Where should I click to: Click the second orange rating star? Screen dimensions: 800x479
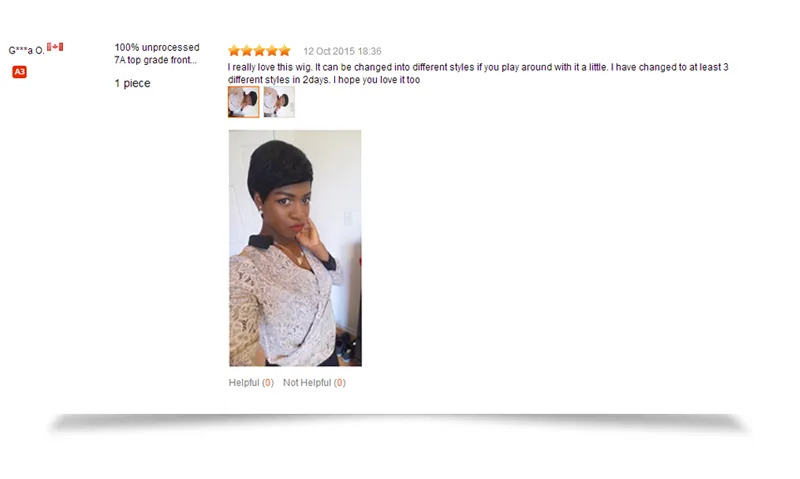247,51
